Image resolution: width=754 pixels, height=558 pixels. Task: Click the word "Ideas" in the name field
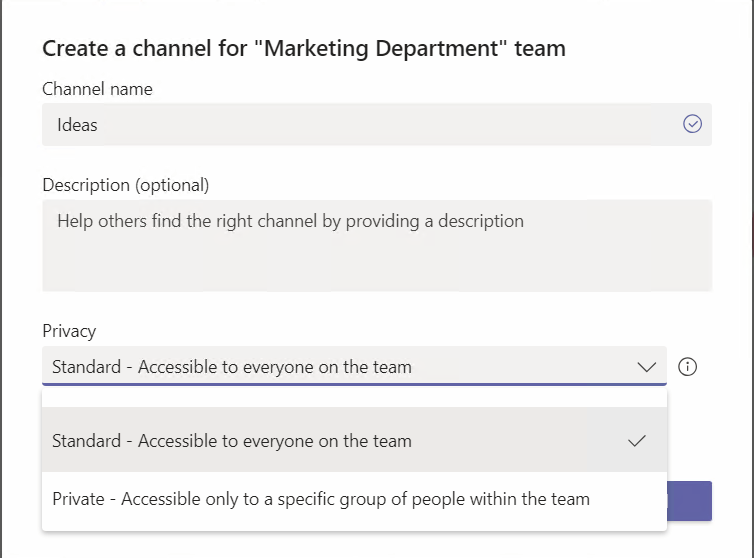pyautogui.click(x=77, y=125)
